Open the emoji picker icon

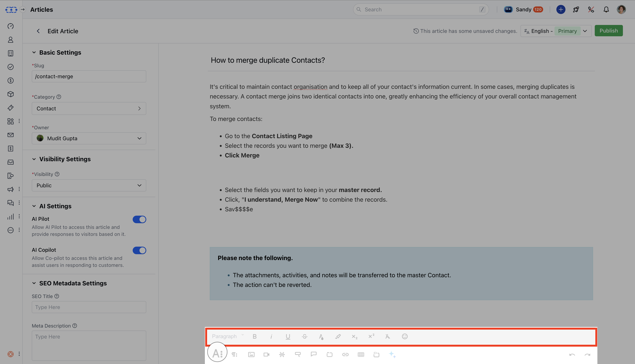(x=405, y=336)
